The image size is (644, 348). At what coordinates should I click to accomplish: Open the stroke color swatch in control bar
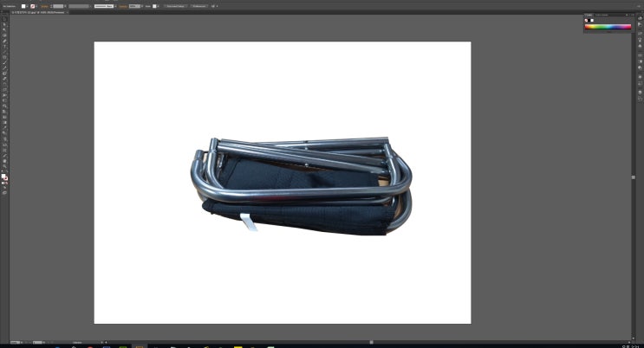click(33, 6)
